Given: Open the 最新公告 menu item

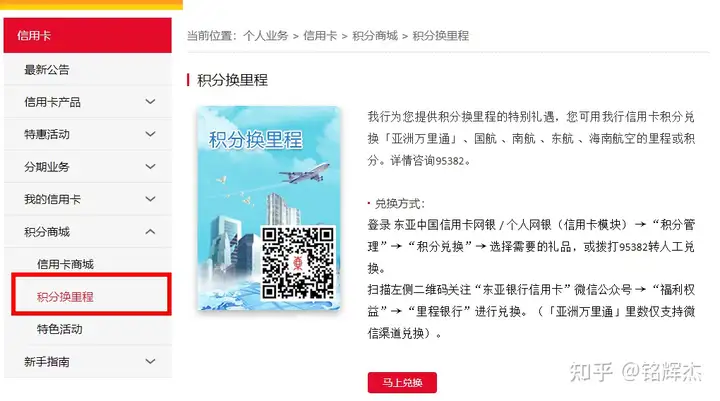Looking at the screenshot, I should pos(88,70).
